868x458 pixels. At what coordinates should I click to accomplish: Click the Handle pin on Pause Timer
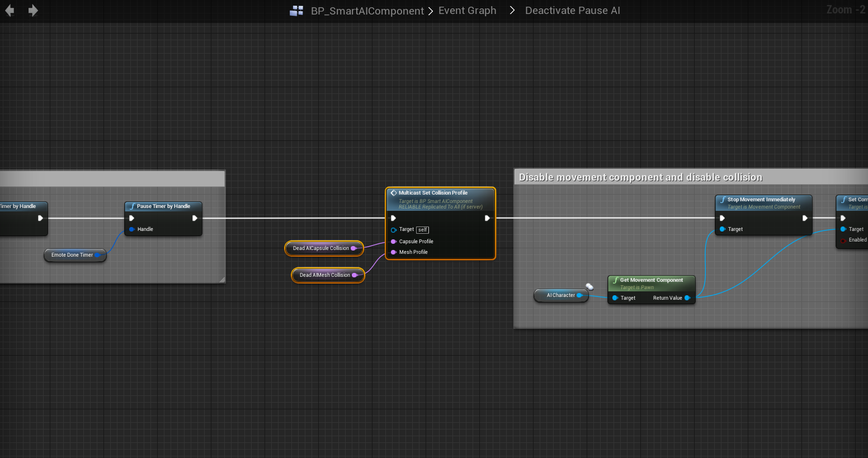[132, 229]
